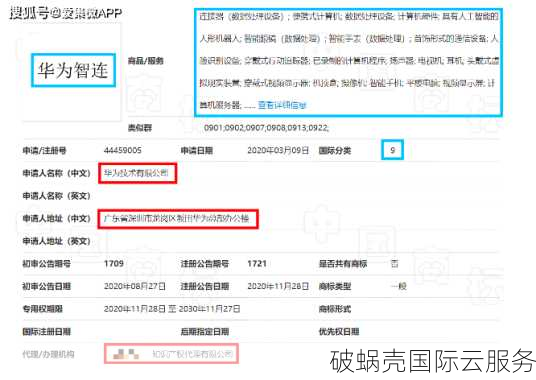Click the 商标类型 value 一般
Viewport: 536px width, 380px height.
pos(399,286)
